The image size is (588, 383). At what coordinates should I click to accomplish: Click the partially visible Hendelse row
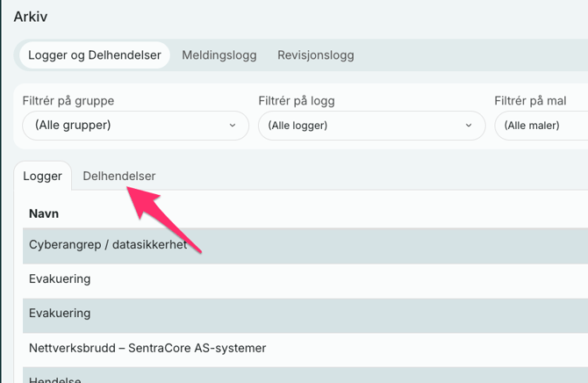[54, 378]
